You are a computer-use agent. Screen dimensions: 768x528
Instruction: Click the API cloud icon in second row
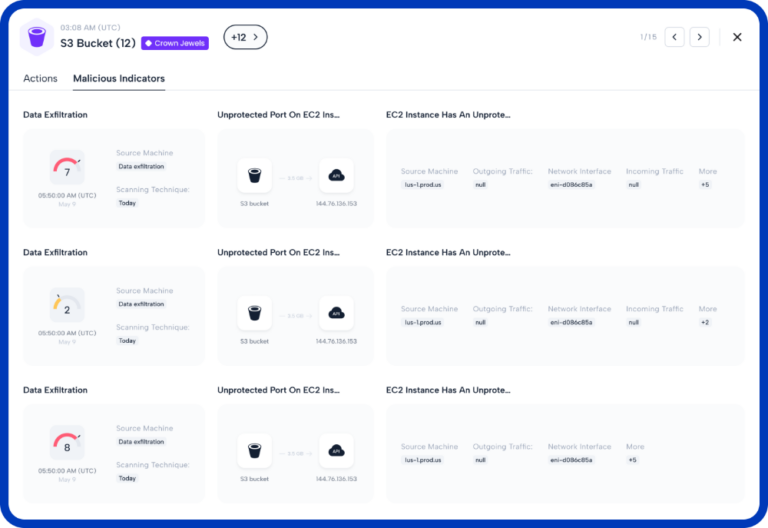[x=336, y=314]
